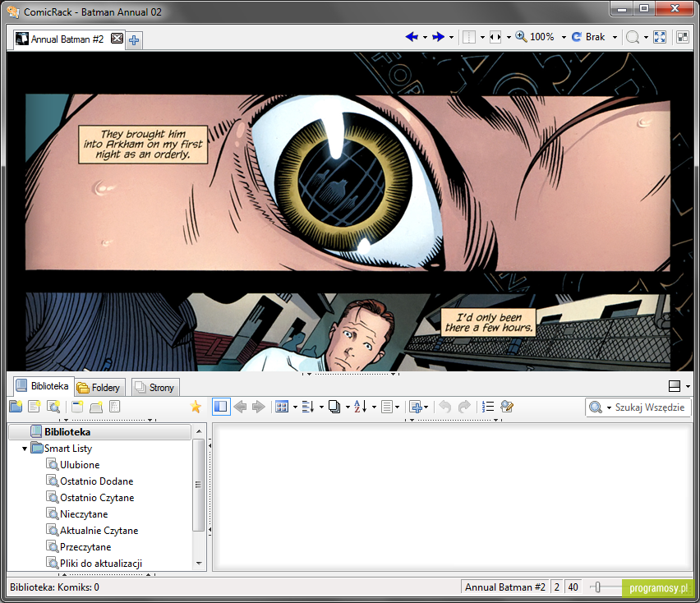Open the zoom percentage dropdown
The width and height of the screenshot is (700, 603).
[564, 37]
